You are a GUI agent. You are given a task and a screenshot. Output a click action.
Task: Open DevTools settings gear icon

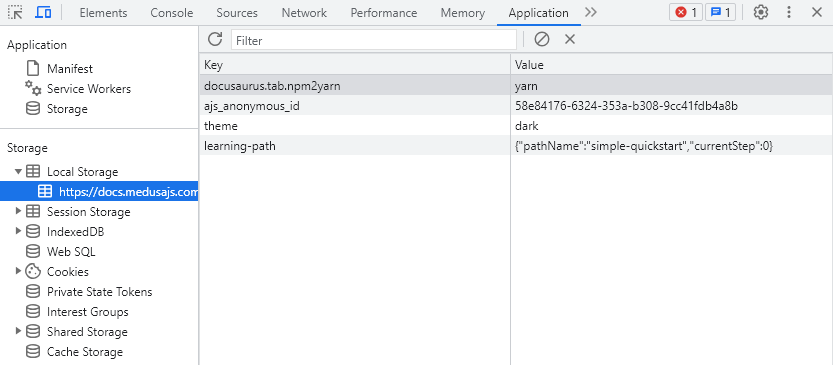coord(761,12)
